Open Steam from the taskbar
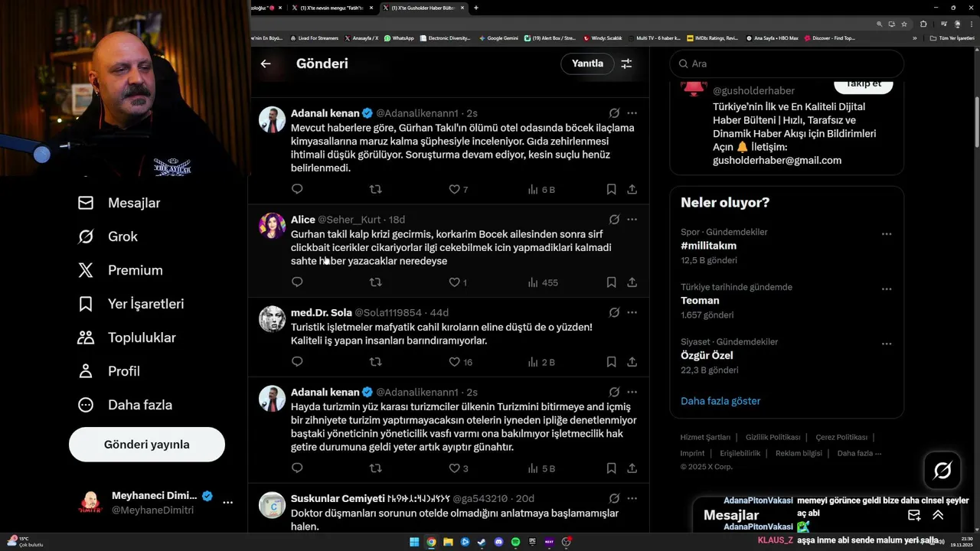The image size is (980, 551). 482,542
